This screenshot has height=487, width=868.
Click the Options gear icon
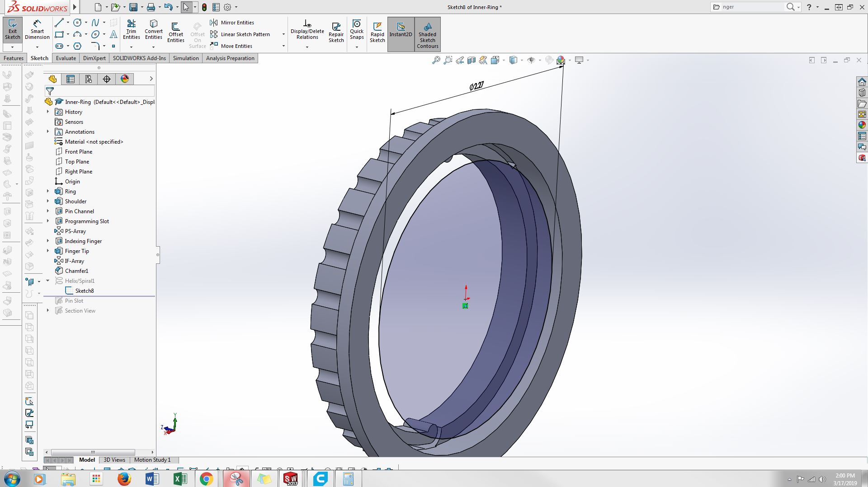tap(227, 7)
